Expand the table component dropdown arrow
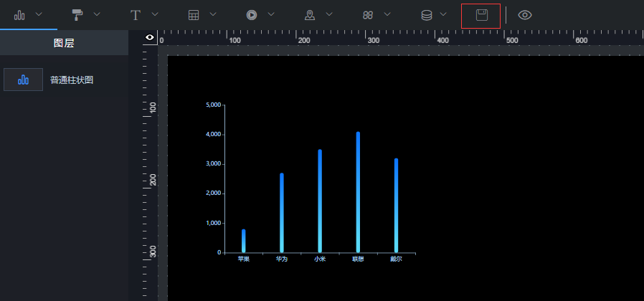Image resolution: width=644 pixels, height=301 pixels. pos(213,14)
